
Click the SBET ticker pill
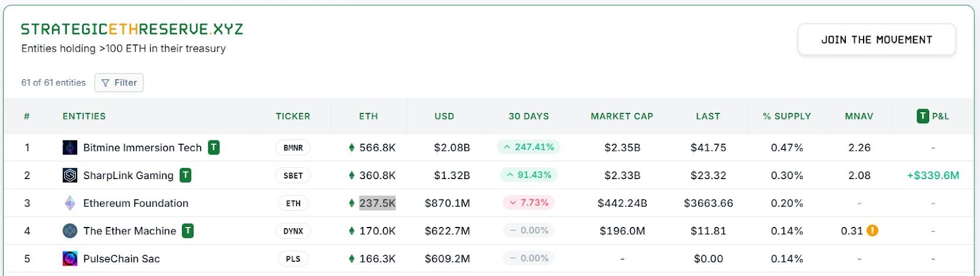[293, 175]
